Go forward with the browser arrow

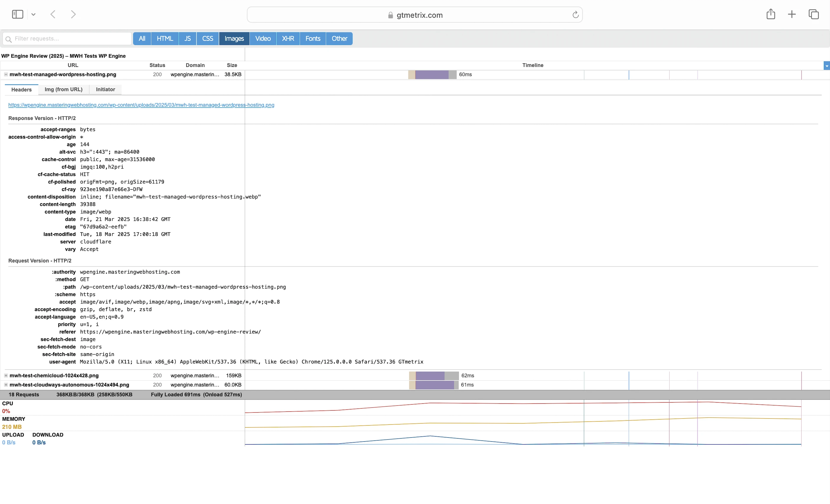(x=73, y=14)
